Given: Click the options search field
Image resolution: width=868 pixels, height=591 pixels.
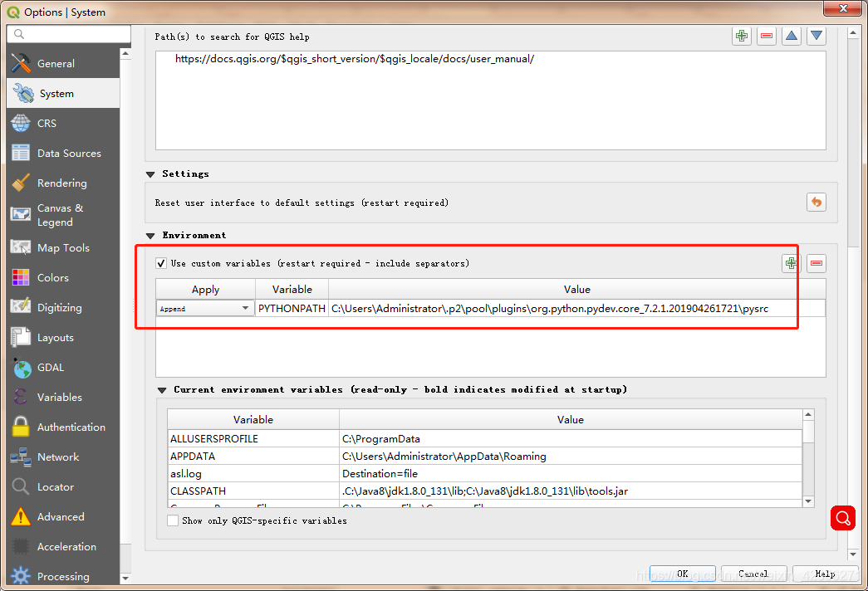Looking at the screenshot, I should [69, 34].
